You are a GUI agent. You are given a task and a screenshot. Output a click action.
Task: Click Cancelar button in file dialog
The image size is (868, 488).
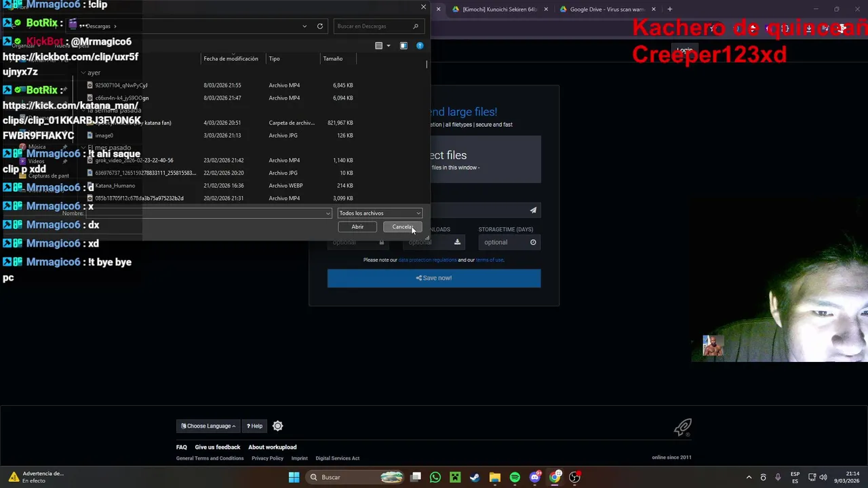coord(402,227)
